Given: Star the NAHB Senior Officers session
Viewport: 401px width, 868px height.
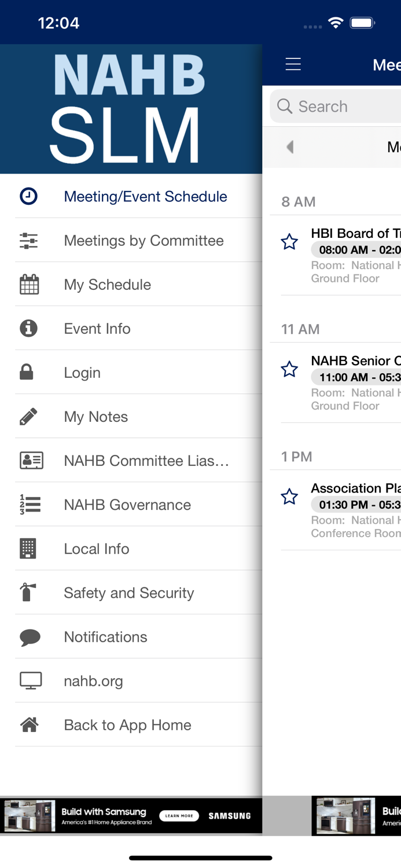Looking at the screenshot, I should pyautogui.click(x=289, y=369).
